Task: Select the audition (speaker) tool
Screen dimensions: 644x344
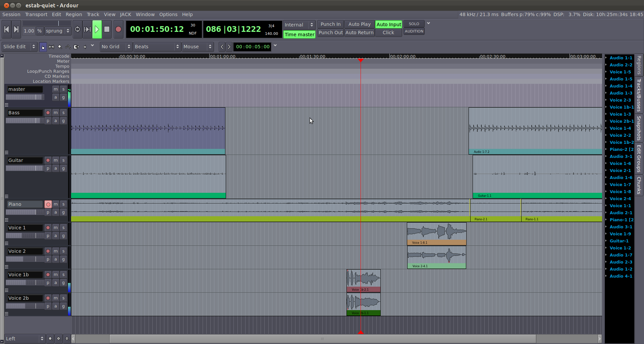Action: pyautogui.click(x=85, y=47)
